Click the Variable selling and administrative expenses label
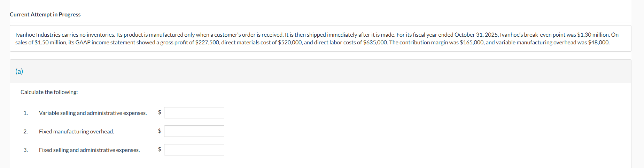This screenshot has width=644, height=168. tap(93, 113)
